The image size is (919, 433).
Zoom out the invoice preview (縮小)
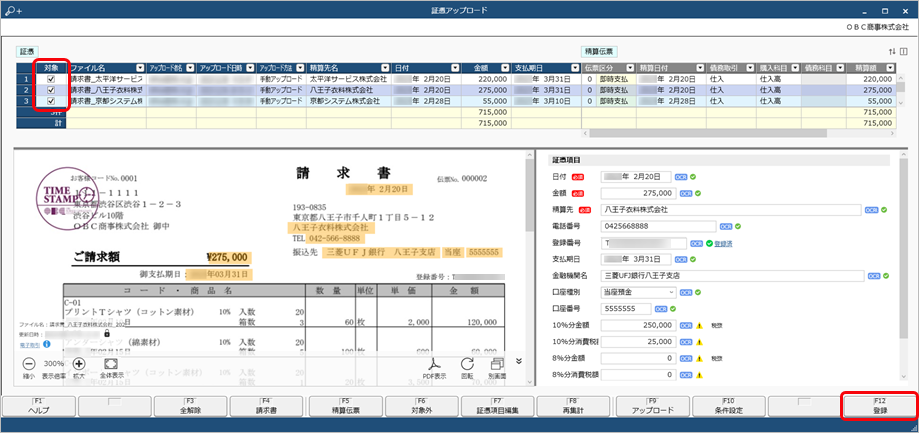pos(29,364)
